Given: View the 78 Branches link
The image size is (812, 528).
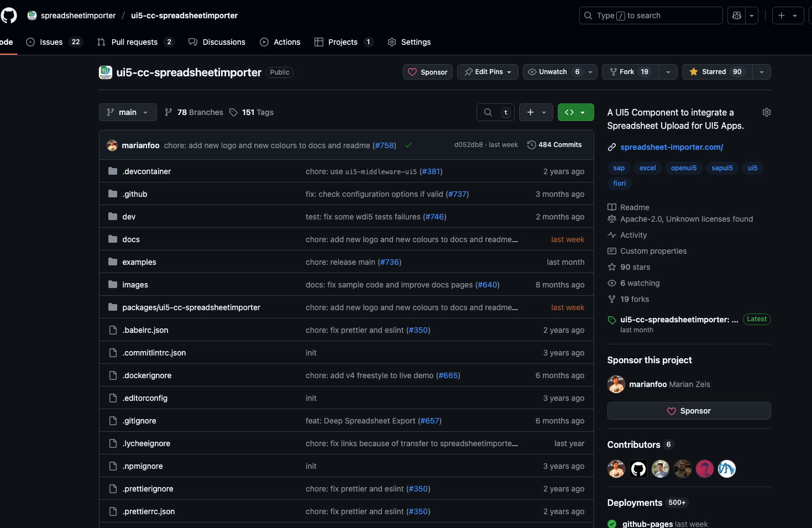Looking at the screenshot, I should [x=194, y=112].
